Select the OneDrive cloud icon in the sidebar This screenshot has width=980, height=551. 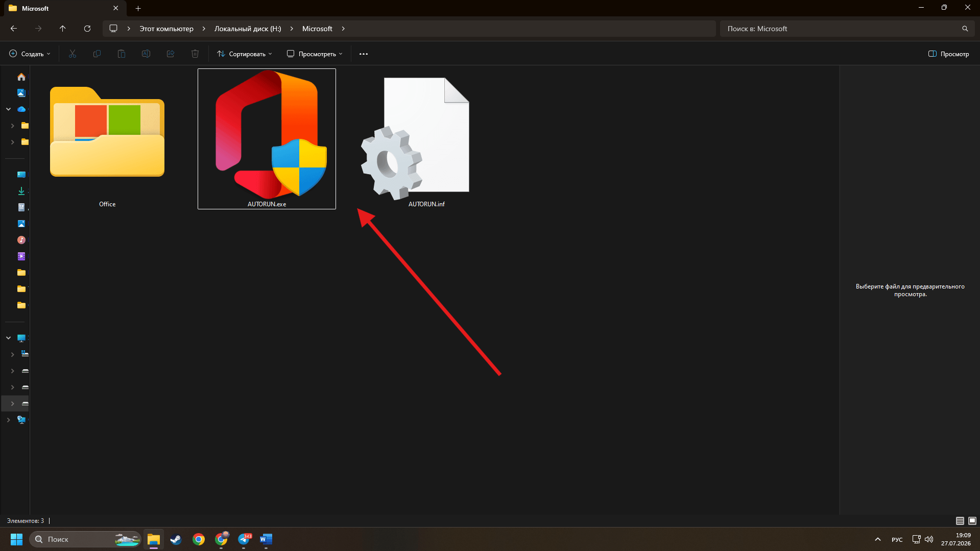(x=21, y=109)
